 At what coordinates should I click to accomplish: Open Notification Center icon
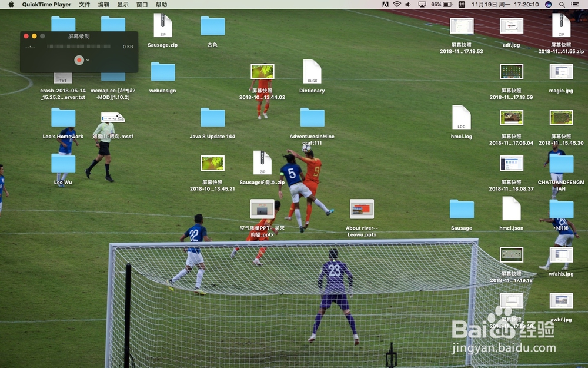(x=574, y=5)
